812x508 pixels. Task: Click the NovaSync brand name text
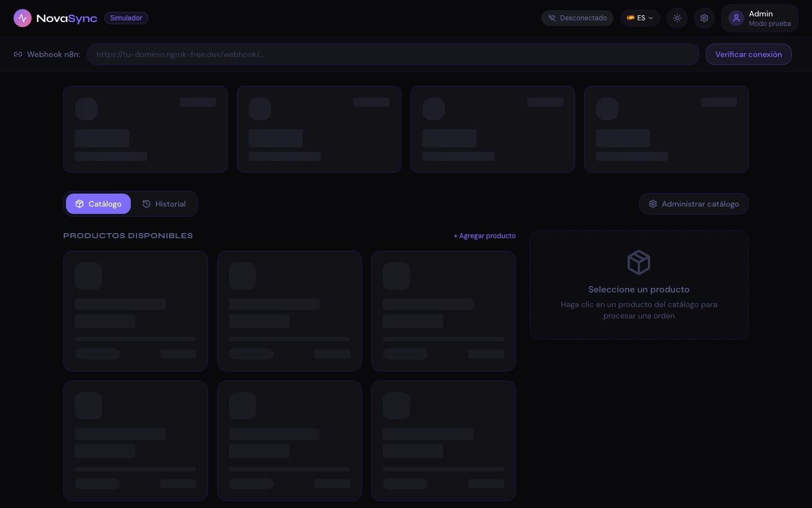[x=67, y=18]
